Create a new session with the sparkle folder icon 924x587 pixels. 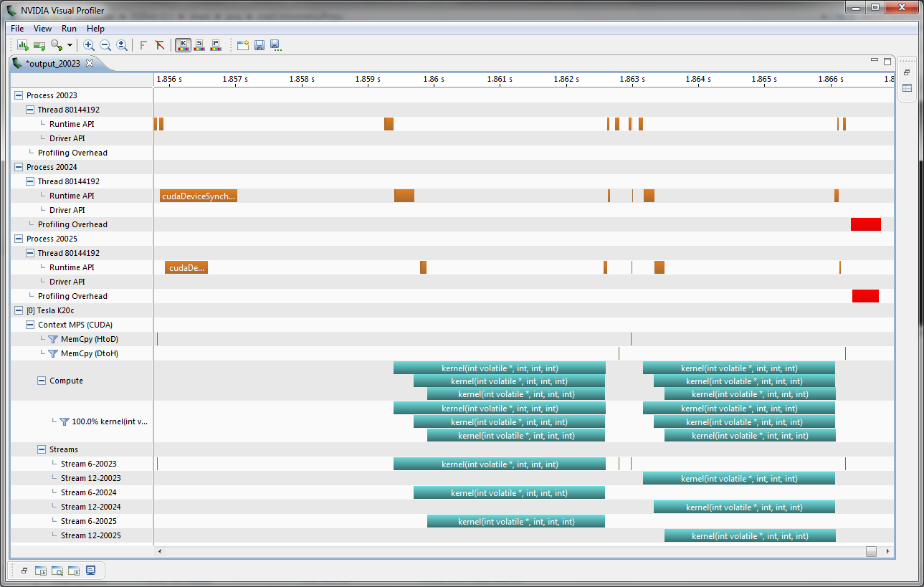click(243, 45)
